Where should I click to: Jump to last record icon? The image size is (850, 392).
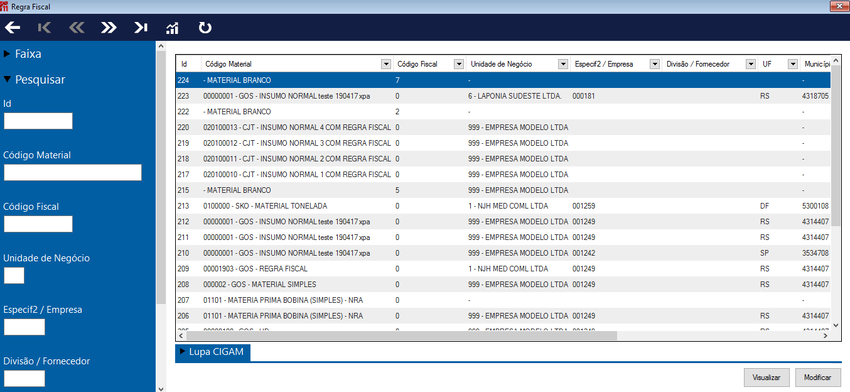pos(140,27)
